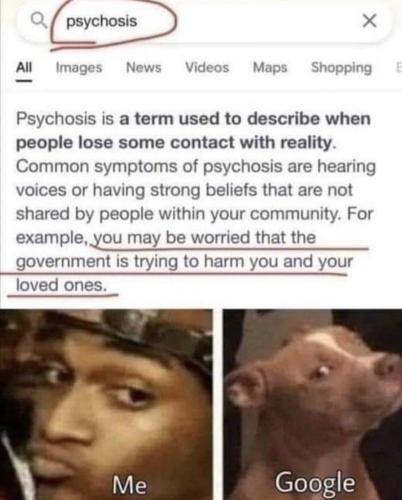Click the 'Me' caption label
The image size is (402, 500).
click(x=129, y=484)
